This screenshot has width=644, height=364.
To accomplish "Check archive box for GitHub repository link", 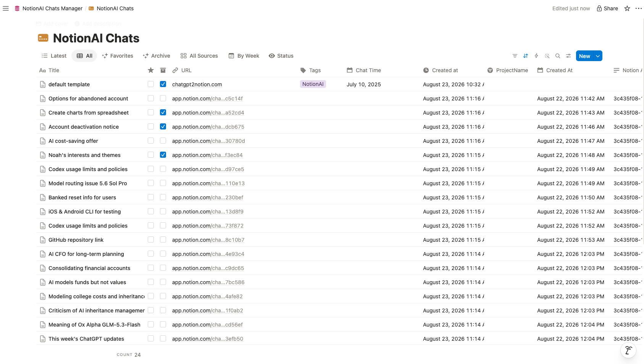I will (x=163, y=239).
